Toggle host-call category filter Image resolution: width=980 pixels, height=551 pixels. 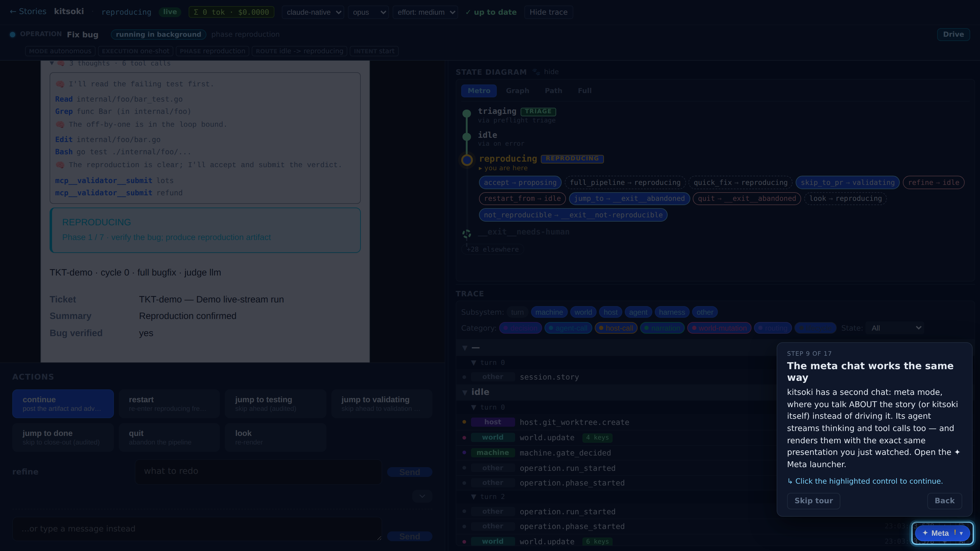616,328
